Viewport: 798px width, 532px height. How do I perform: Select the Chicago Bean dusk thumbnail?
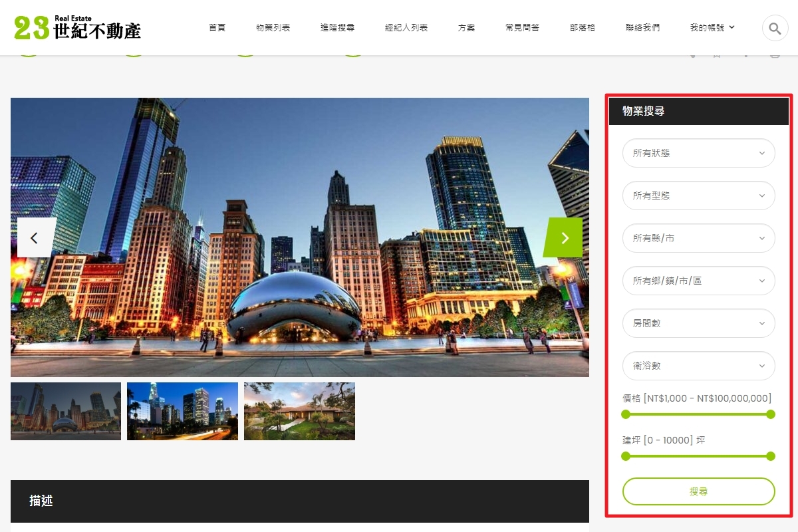point(66,411)
